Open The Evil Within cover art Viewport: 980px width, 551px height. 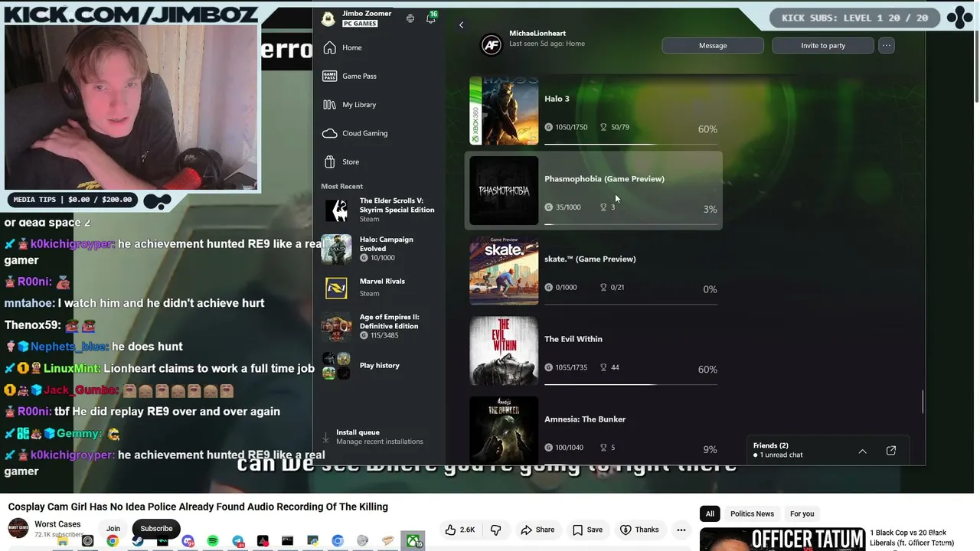tap(504, 351)
